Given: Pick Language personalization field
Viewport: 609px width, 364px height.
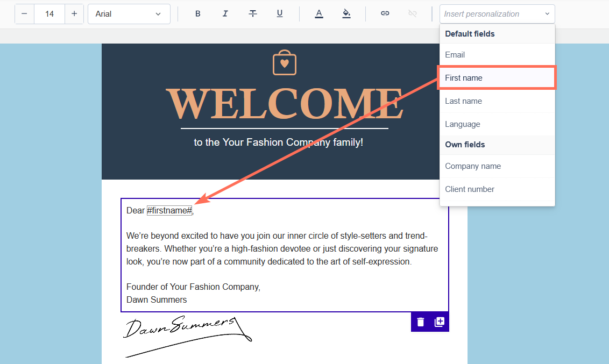Looking at the screenshot, I should (x=497, y=124).
